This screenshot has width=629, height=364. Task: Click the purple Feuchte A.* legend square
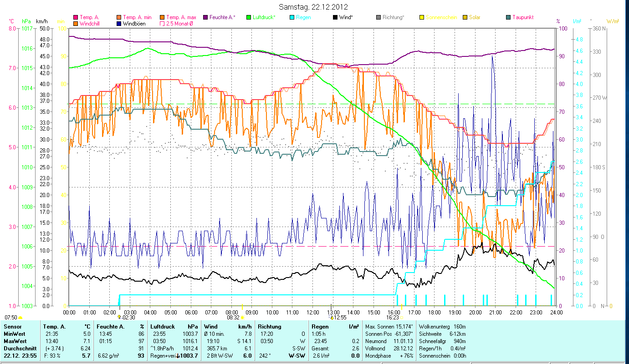click(205, 17)
